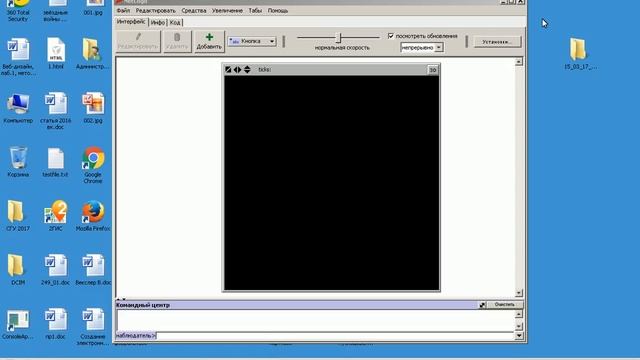Select the Веб-дизайн Word document icon
This screenshot has height=360, width=640.
[x=18, y=56]
